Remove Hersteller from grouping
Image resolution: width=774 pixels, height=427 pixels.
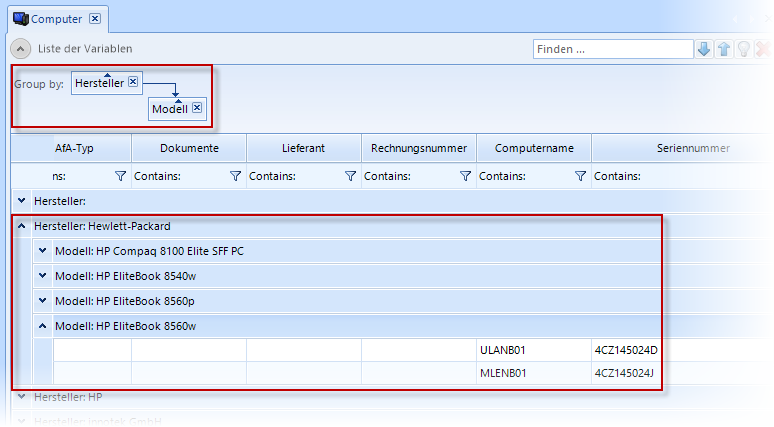(x=133, y=82)
